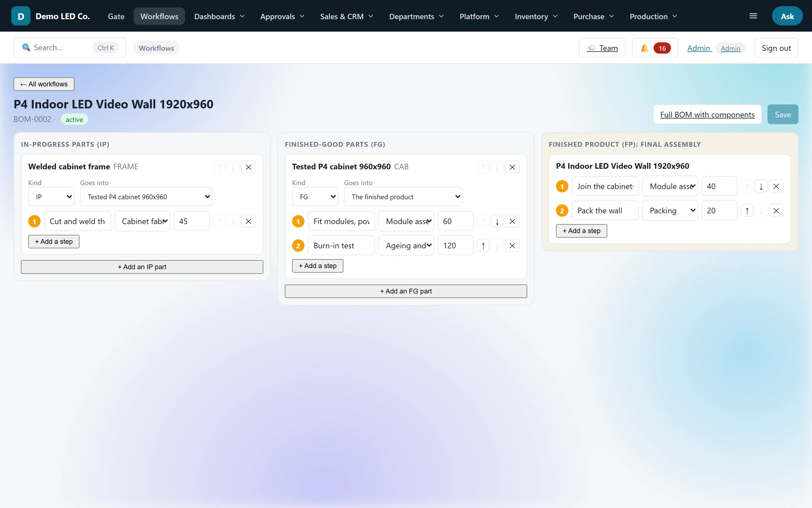The height and width of the screenshot is (508, 812).
Task: Remove the Welded cabinet frame part
Action: (x=248, y=167)
